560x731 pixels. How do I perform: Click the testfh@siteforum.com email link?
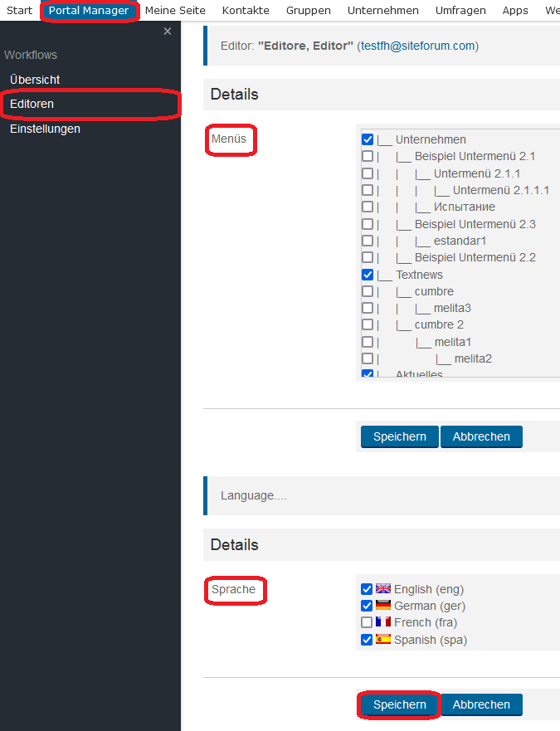(418, 46)
